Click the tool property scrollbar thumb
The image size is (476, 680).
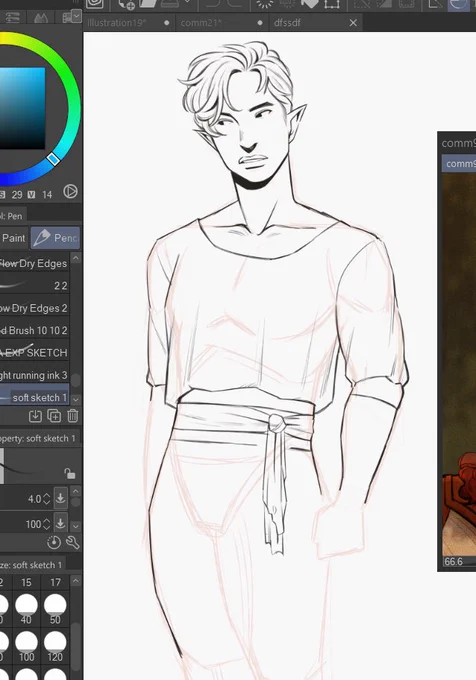76,503
